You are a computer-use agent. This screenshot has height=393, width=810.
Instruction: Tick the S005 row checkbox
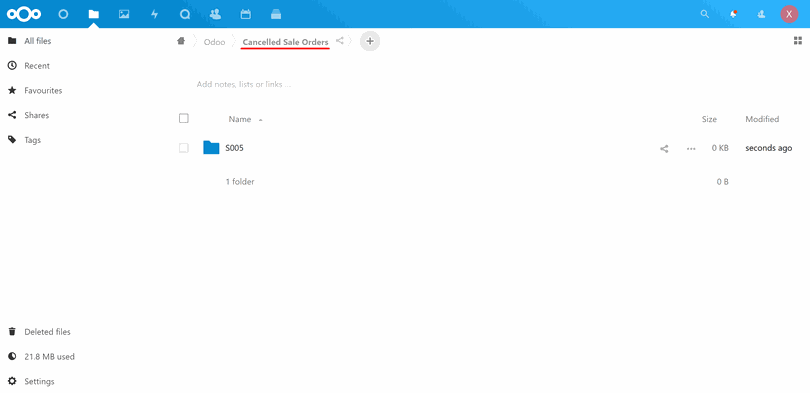[184, 148]
